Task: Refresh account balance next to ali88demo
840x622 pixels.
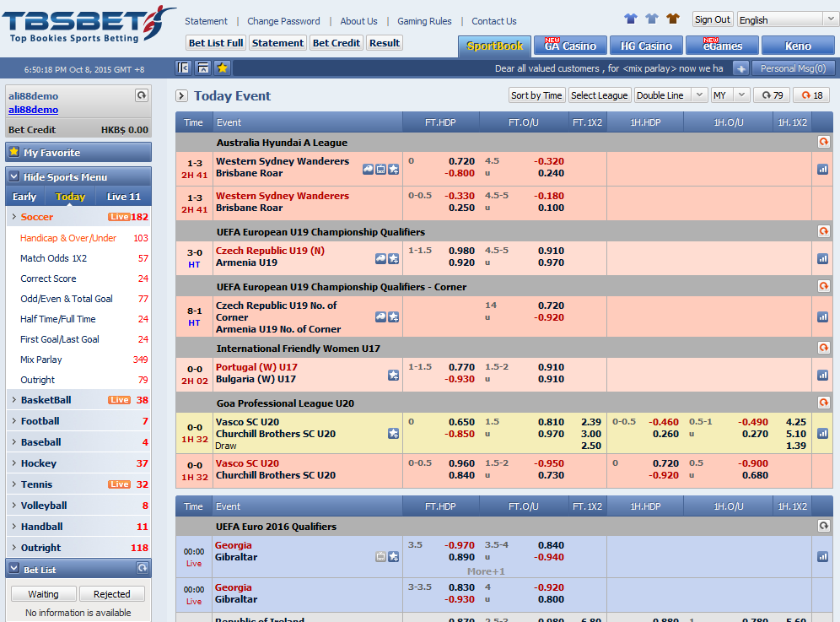Action: pyautogui.click(x=142, y=96)
